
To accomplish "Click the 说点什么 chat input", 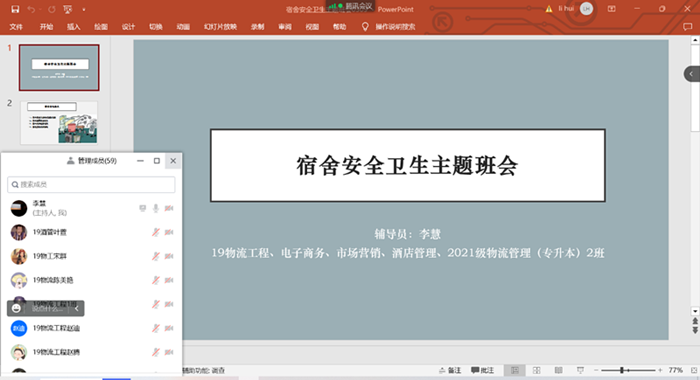I will 47,309.
